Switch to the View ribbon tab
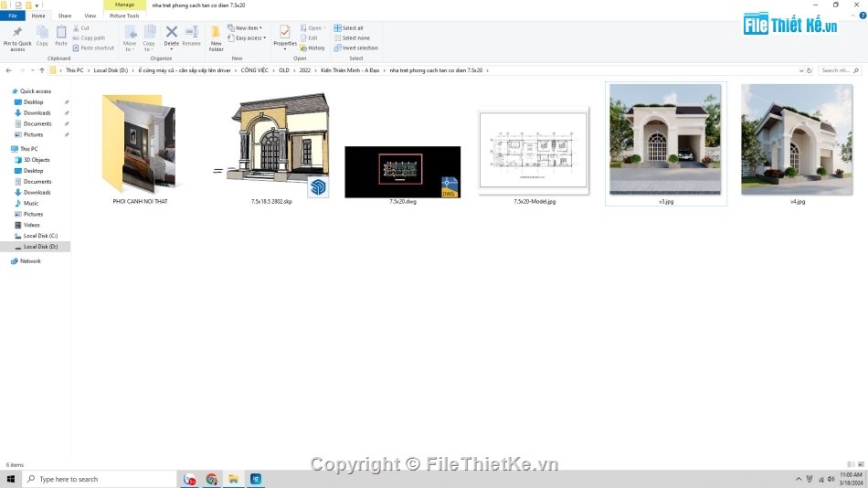The width and height of the screenshot is (868, 488). tap(90, 16)
